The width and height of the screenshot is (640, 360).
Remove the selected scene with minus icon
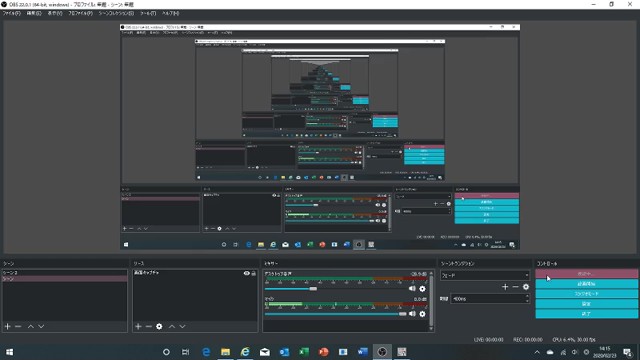[x=18, y=327]
